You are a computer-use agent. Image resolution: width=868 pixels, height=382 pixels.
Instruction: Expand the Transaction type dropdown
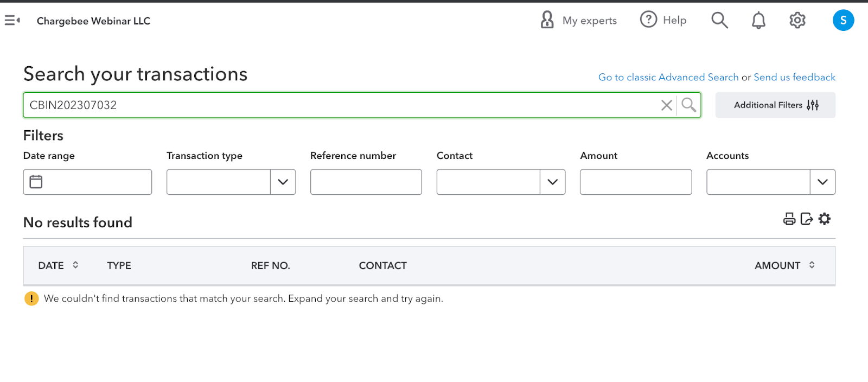tap(283, 182)
